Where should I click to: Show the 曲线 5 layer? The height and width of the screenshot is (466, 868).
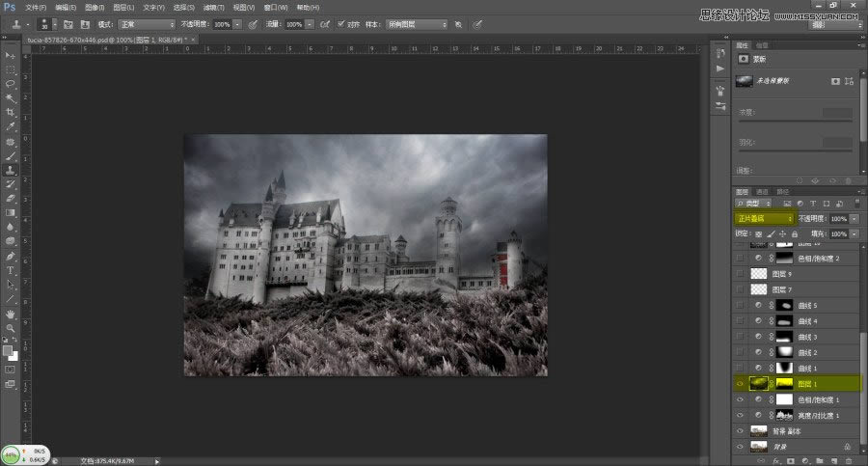pos(740,305)
